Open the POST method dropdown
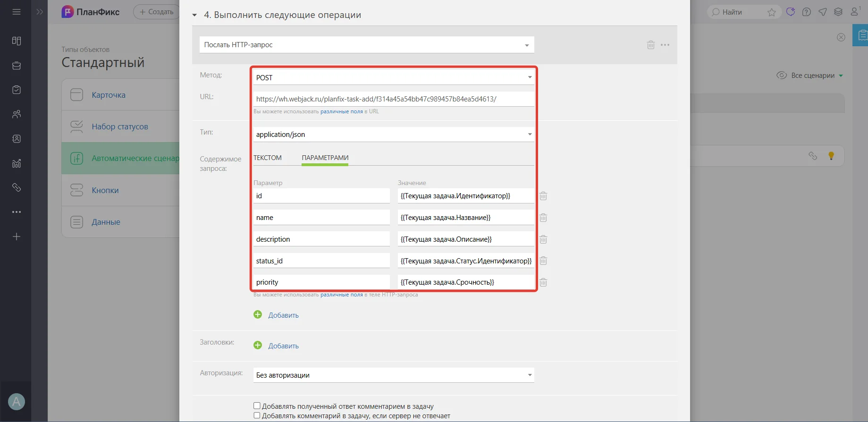This screenshot has width=868, height=422. 394,77
